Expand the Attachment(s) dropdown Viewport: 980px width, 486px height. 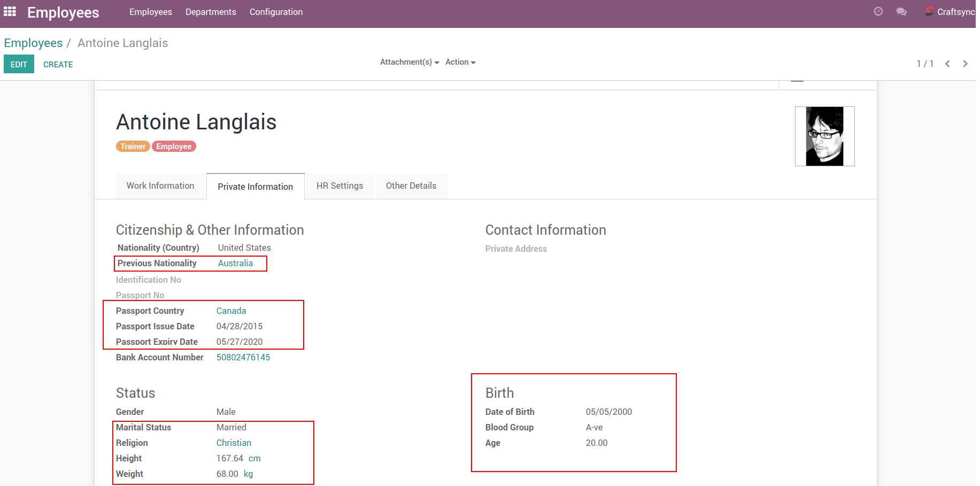point(409,62)
